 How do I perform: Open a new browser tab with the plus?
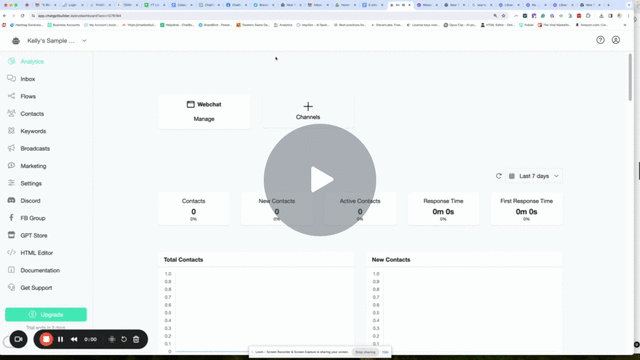pyautogui.click(x=608, y=5)
